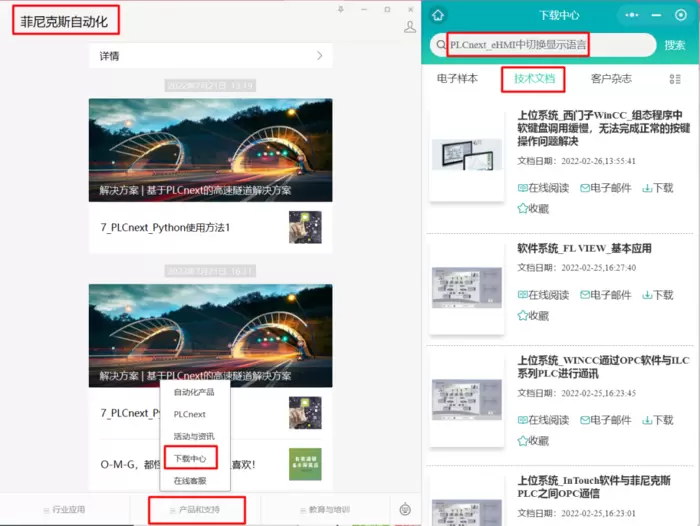The image size is (700, 526).
Task: Click the user profile icon
Action: pyautogui.click(x=410, y=26)
